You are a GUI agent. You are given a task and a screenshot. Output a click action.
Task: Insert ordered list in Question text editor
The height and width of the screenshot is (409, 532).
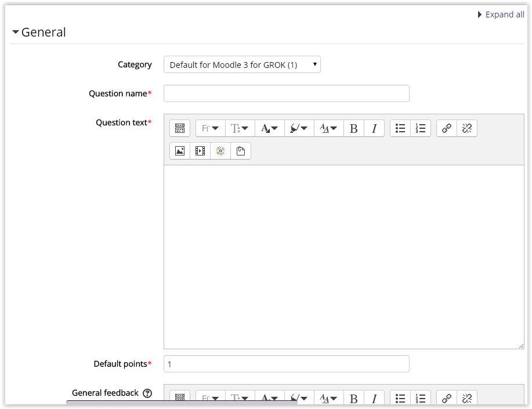coord(421,128)
